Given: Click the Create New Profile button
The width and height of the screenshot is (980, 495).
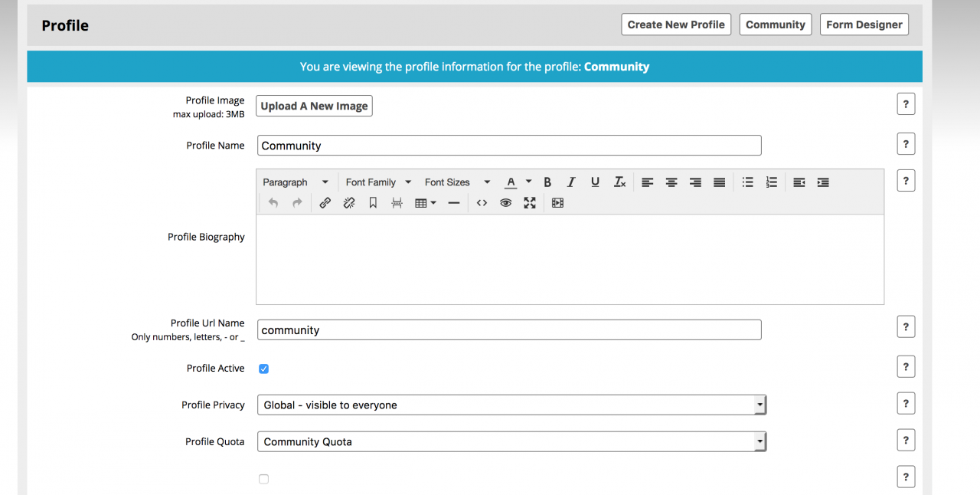Looking at the screenshot, I should pos(676,25).
